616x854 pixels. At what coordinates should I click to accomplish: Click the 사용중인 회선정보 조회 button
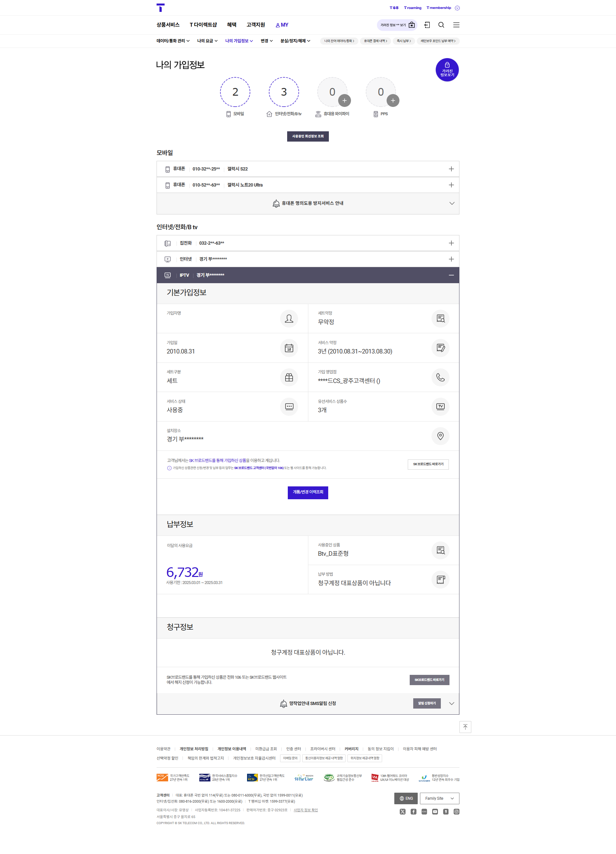(308, 136)
